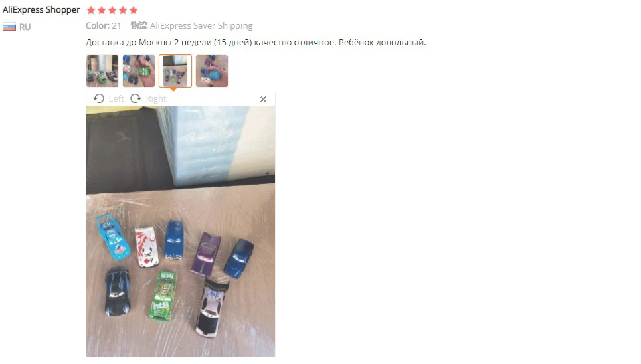The image size is (641, 364).
Task: Open the fourth review photo thumbnail
Action: pyautogui.click(x=212, y=71)
